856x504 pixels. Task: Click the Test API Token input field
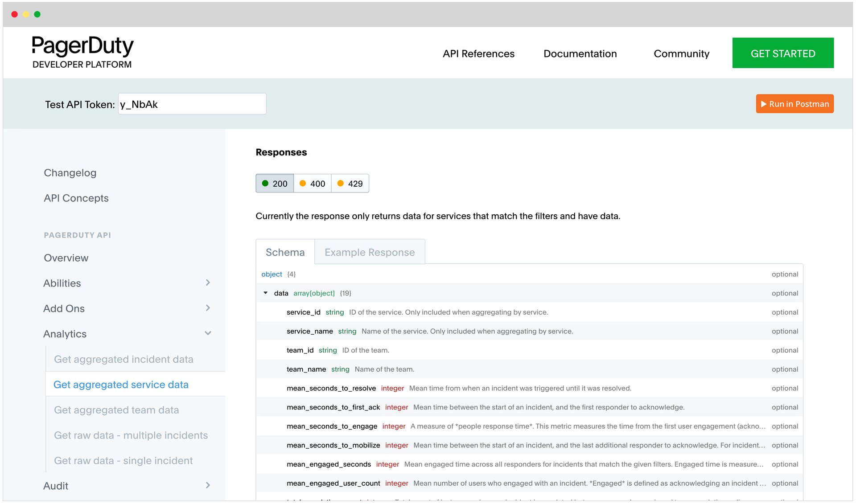click(192, 103)
